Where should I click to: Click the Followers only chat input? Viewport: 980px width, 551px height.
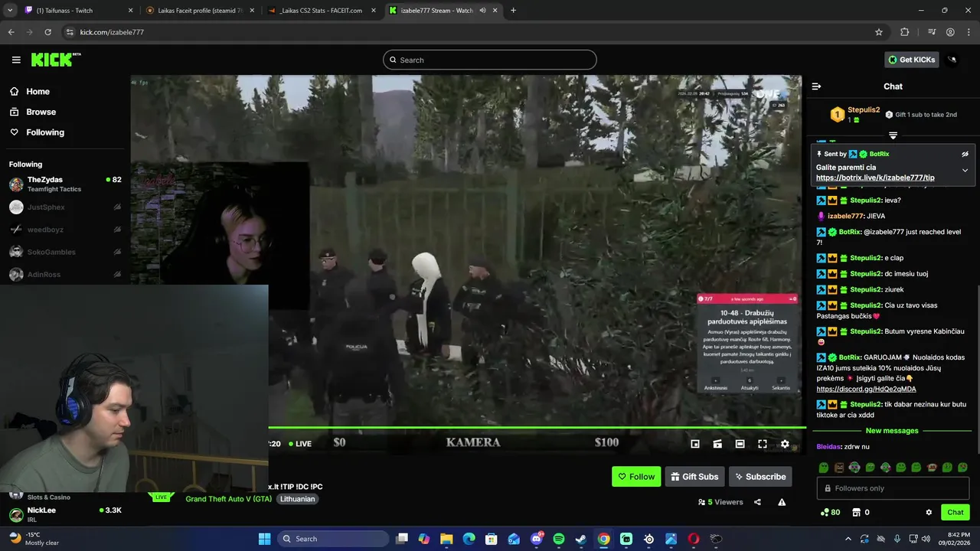[893, 488]
